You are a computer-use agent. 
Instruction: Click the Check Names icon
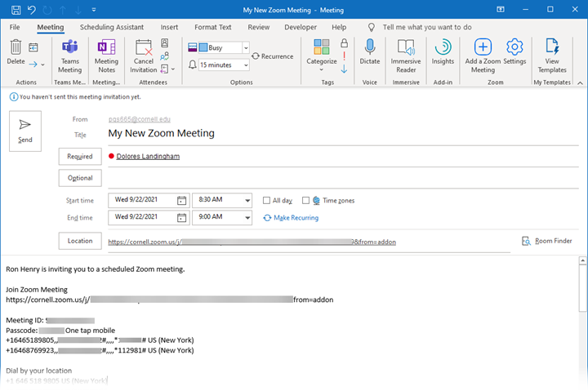point(164,56)
